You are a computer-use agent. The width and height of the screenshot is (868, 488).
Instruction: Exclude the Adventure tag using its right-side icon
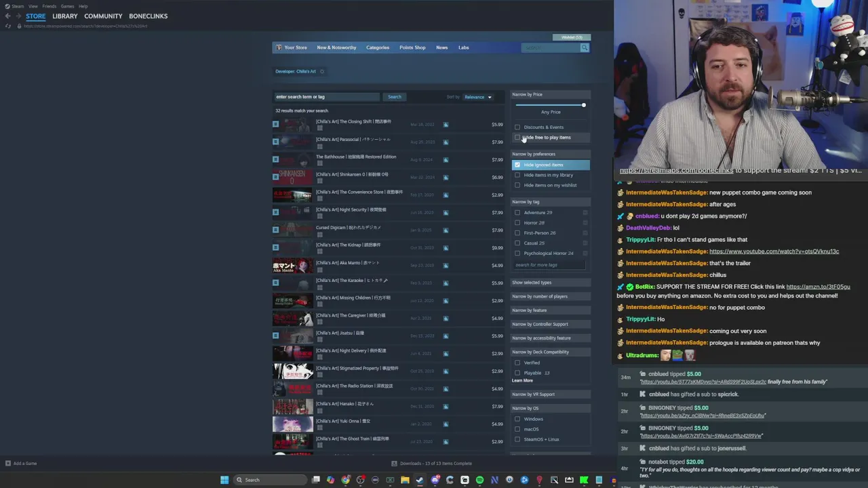(585, 212)
